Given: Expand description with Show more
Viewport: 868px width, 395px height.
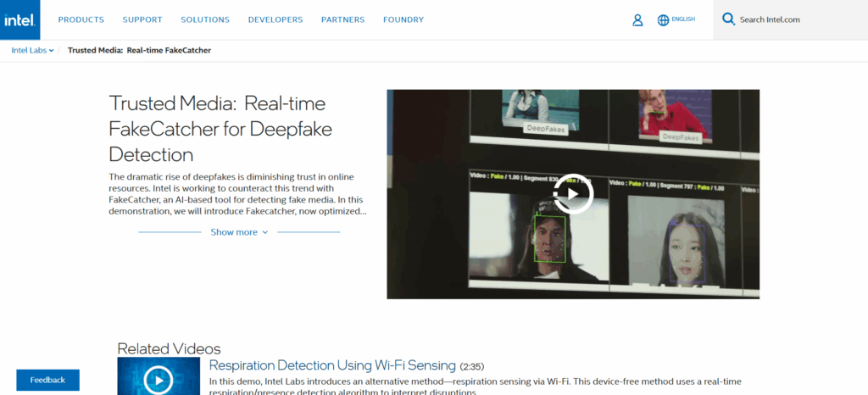Looking at the screenshot, I should [x=239, y=232].
